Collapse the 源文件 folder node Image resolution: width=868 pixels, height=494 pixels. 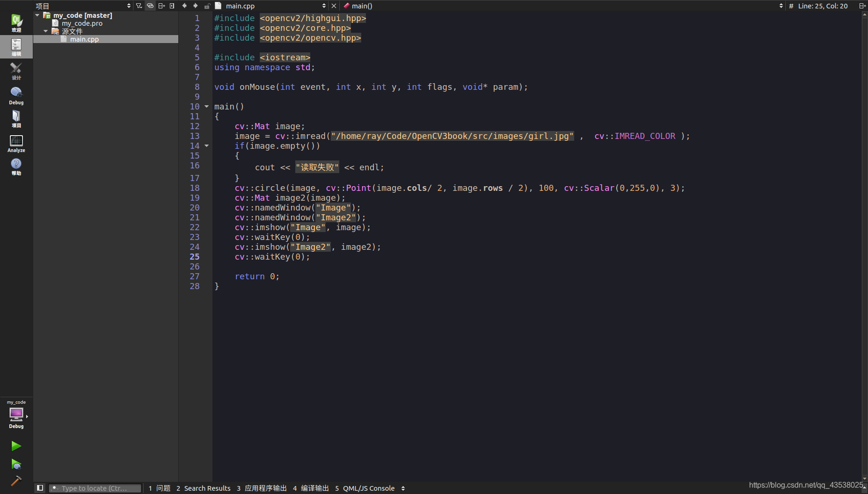coord(46,31)
